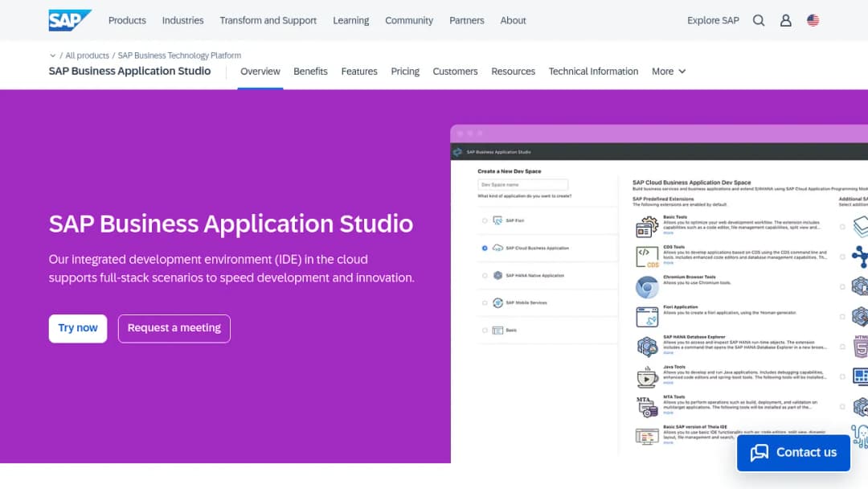Click the Basic dev space icon
Image resolution: width=868 pixels, height=489 pixels.
tap(497, 330)
